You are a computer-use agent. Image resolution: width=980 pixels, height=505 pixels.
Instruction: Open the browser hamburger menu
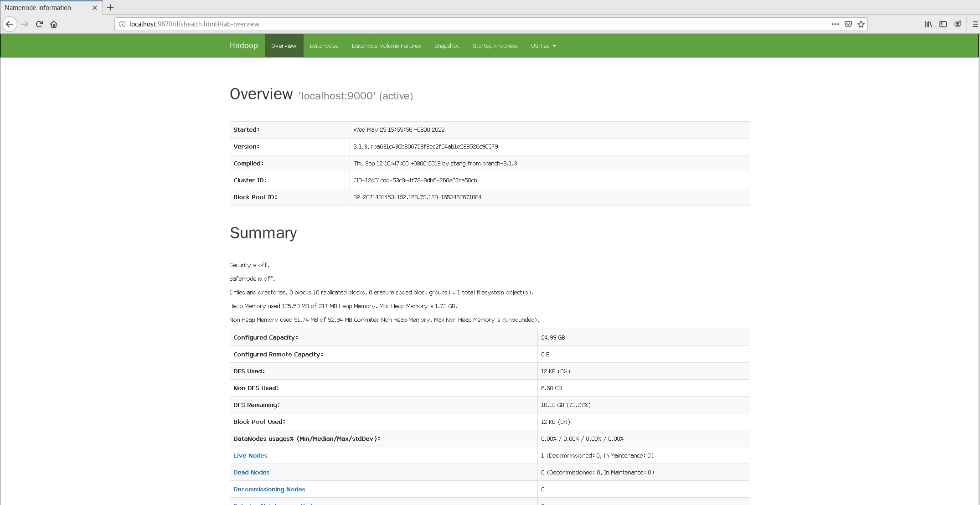point(975,24)
